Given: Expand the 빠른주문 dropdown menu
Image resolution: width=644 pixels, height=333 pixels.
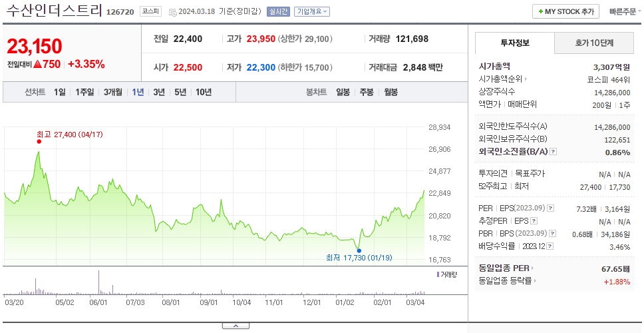Looking at the screenshot, I should coord(625,11).
